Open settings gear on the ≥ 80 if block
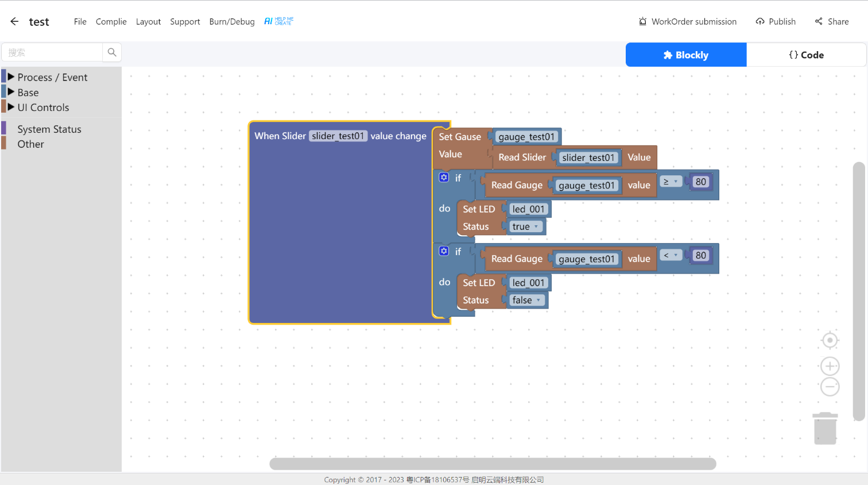The width and height of the screenshot is (868, 485). [444, 177]
